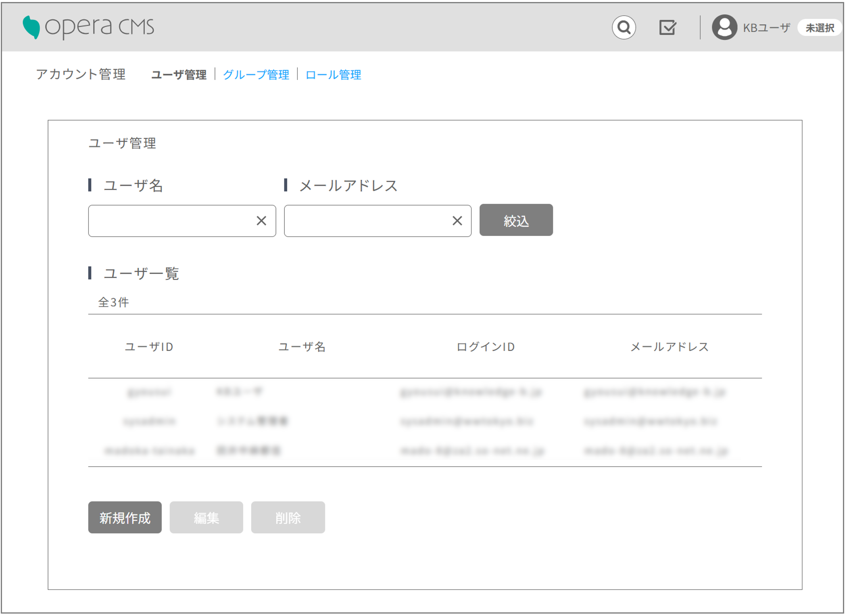
Task: Clear the メールアドレス field with X icon
Action: coord(457,221)
